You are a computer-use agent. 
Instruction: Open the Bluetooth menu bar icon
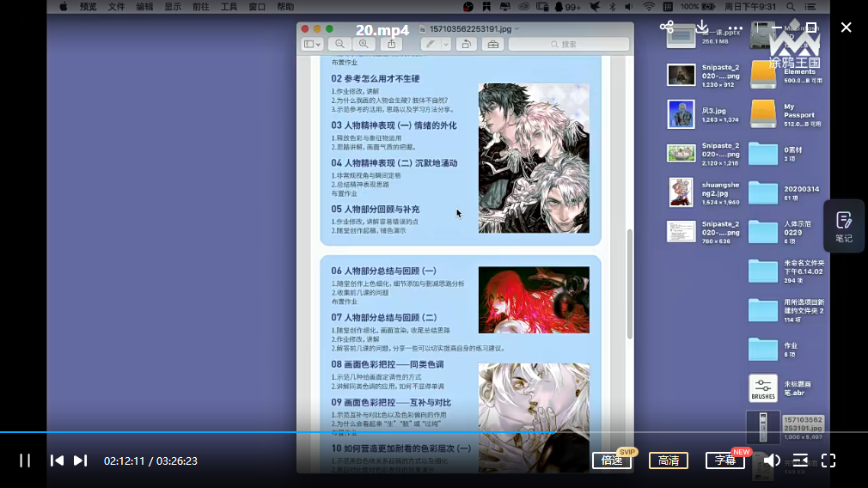click(x=612, y=7)
